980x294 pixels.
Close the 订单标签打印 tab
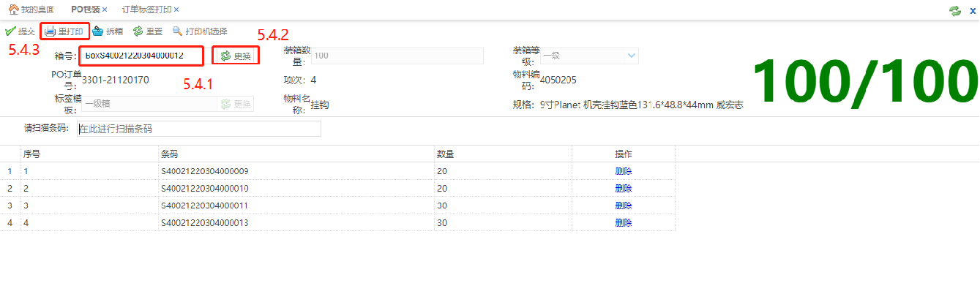pos(176,10)
